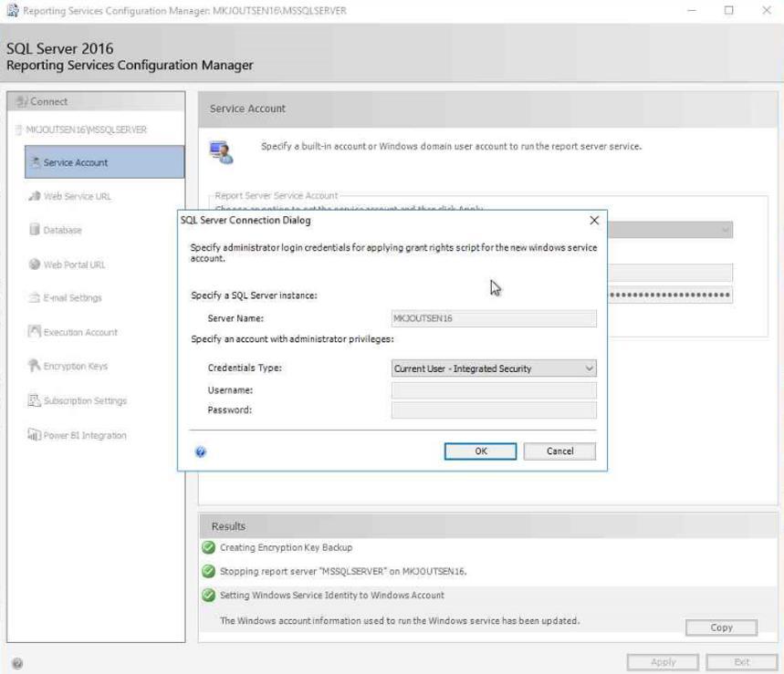
Task: Click the Username field in dialog
Action: [x=494, y=390]
